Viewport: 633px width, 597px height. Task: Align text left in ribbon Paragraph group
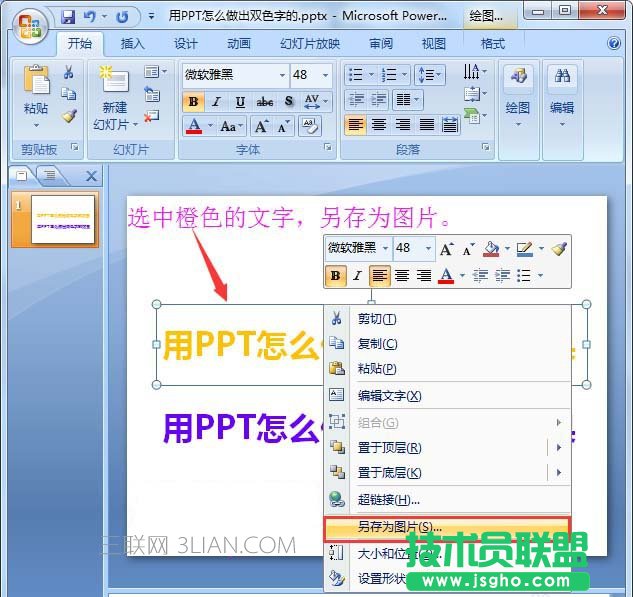click(355, 124)
